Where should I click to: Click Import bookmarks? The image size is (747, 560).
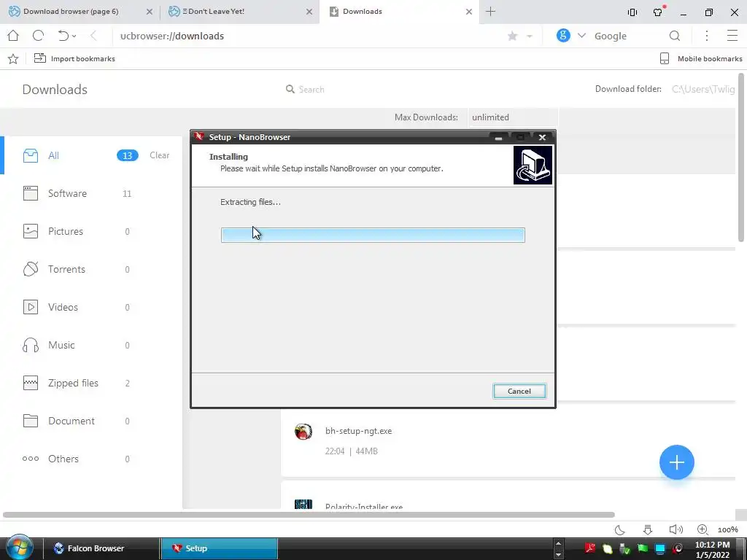(74, 58)
